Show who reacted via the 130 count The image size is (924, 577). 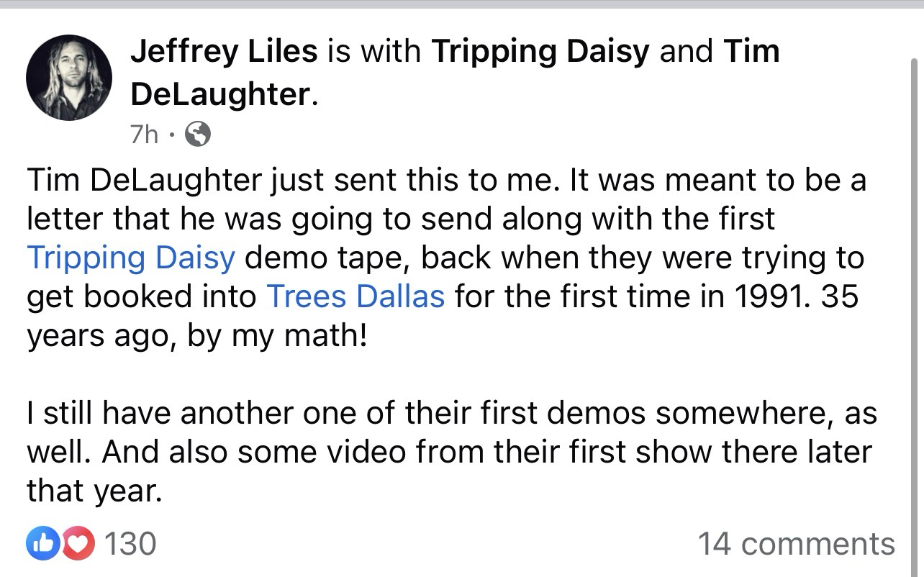click(x=130, y=543)
